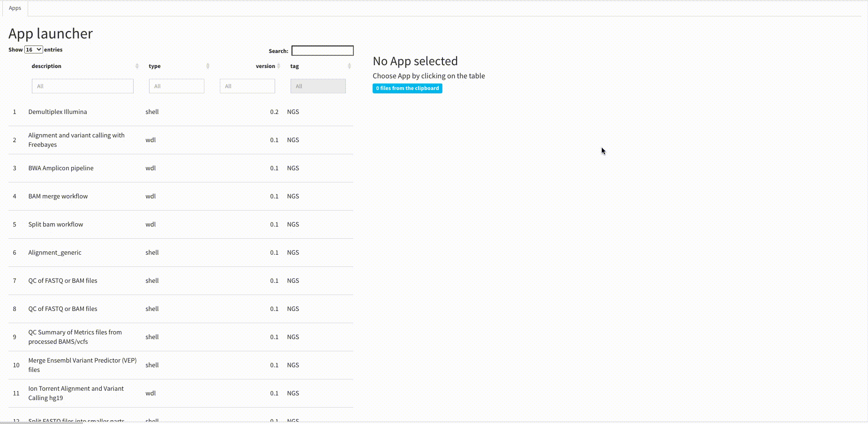The width and height of the screenshot is (868, 424).
Task: Click the version column filter field
Action: (x=247, y=86)
